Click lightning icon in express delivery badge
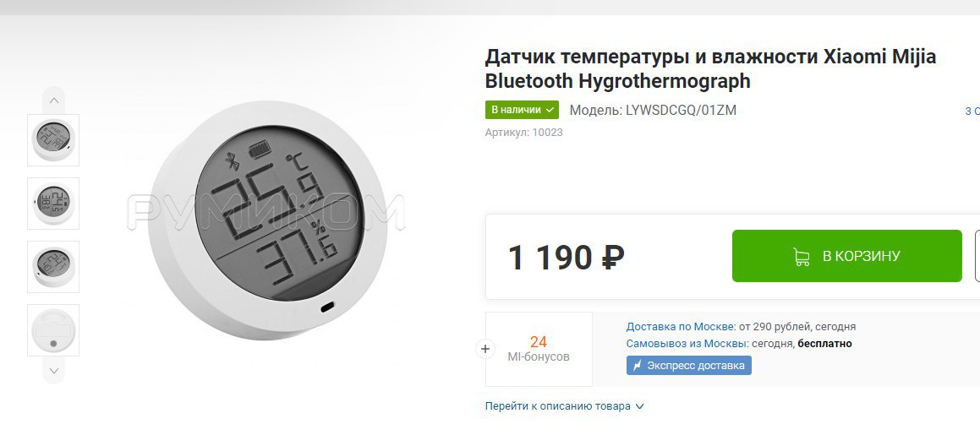This screenshot has height=446, width=980. [x=638, y=366]
